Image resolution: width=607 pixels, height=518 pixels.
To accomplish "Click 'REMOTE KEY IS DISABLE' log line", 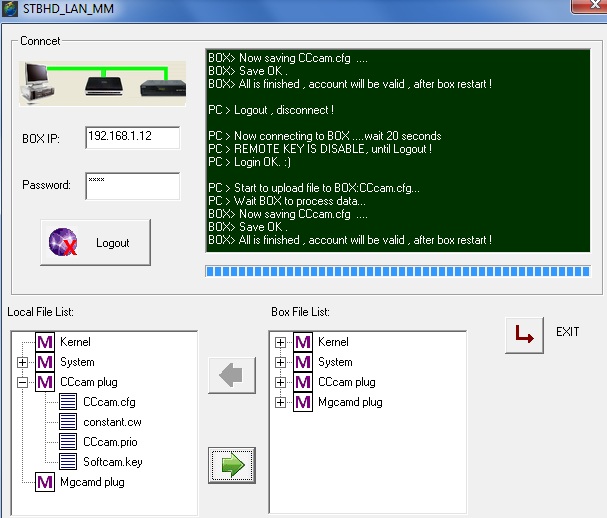I will pyautogui.click(x=320, y=149).
